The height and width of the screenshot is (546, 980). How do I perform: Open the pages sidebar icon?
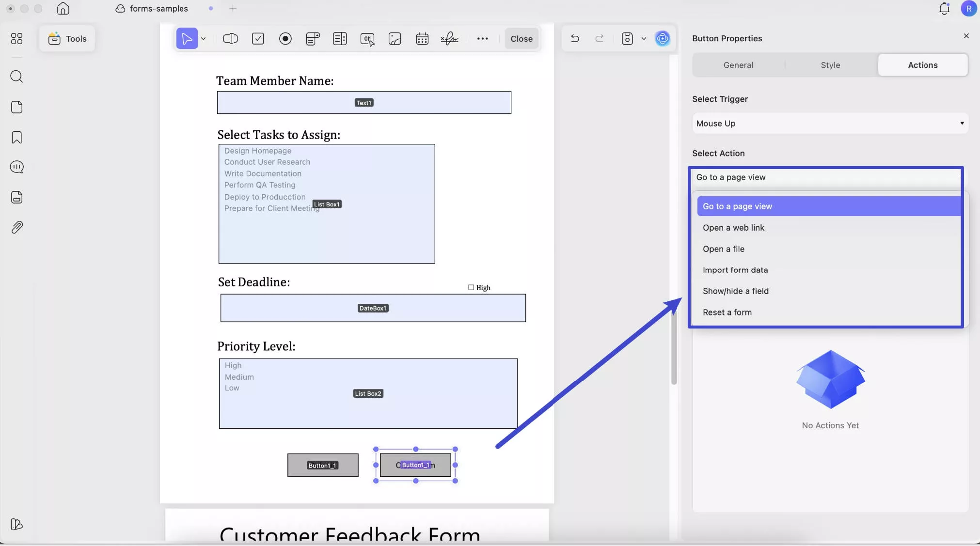pos(16,107)
